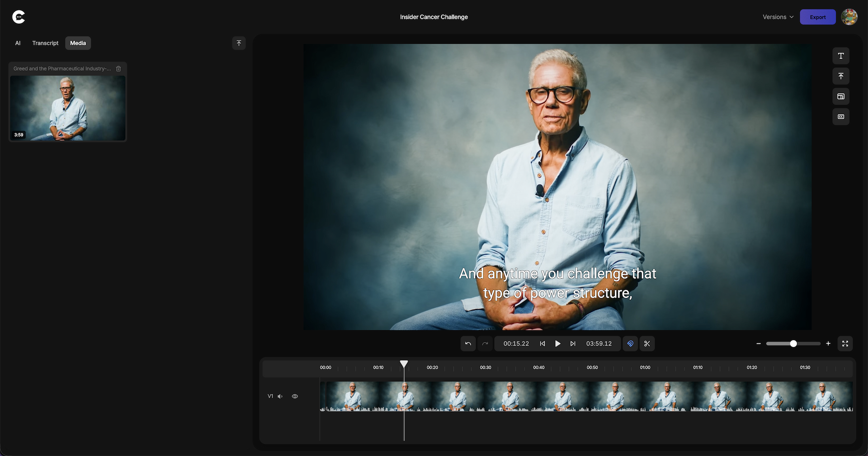Select the media thumbnail with 3:59 duration

(x=68, y=108)
